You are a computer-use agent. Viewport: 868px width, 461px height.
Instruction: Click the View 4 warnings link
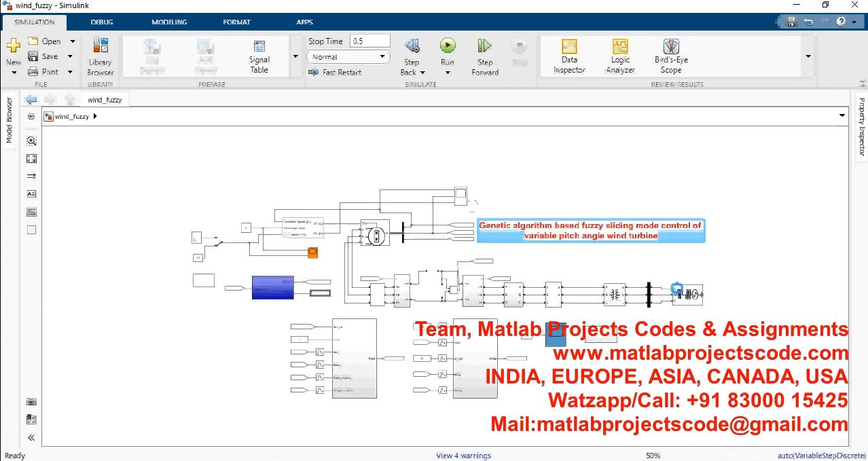coord(463,456)
